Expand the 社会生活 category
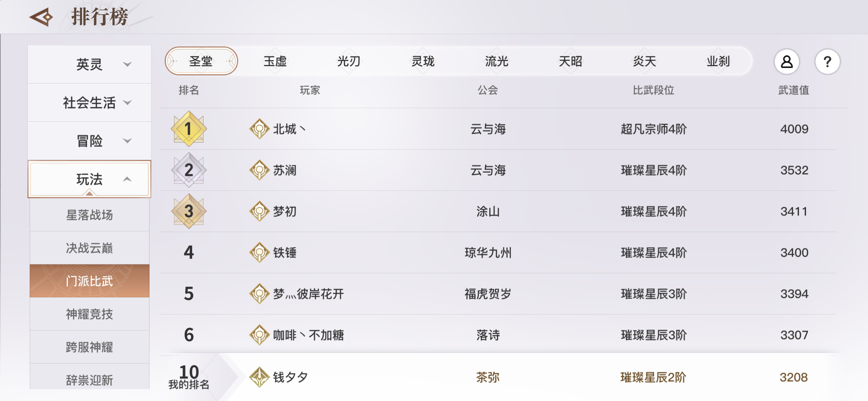 tap(89, 102)
